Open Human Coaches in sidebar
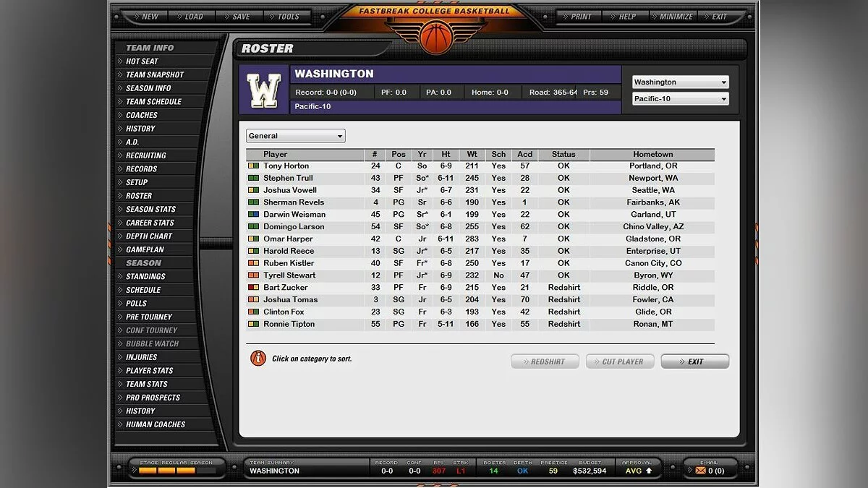The width and height of the screenshot is (868, 488). 156,425
